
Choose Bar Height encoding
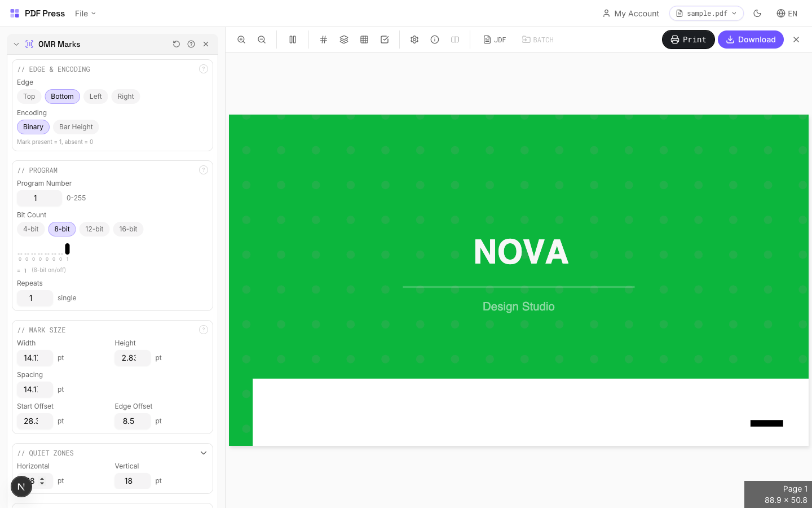coord(76,127)
